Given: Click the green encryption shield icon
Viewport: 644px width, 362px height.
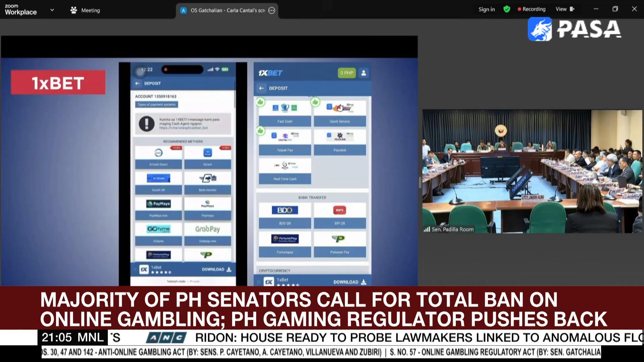Looking at the screenshot, I should pos(507,9).
